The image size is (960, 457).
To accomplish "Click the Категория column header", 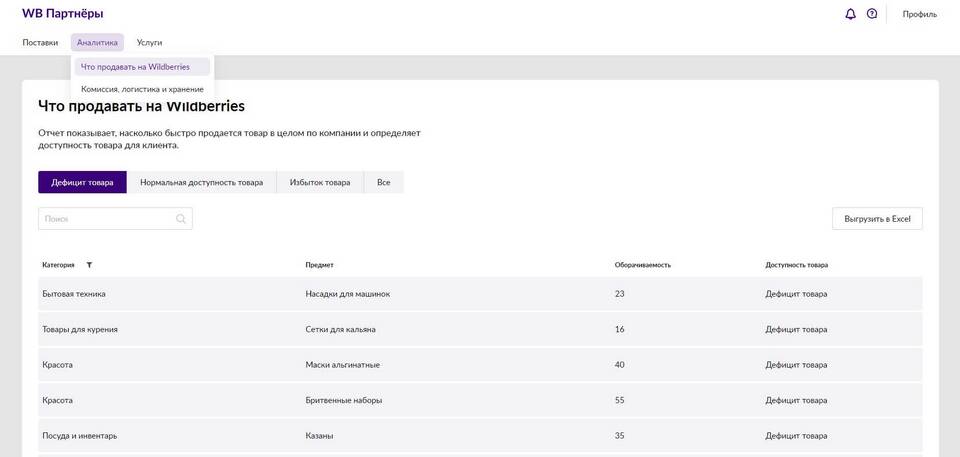I will click(58, 265).
